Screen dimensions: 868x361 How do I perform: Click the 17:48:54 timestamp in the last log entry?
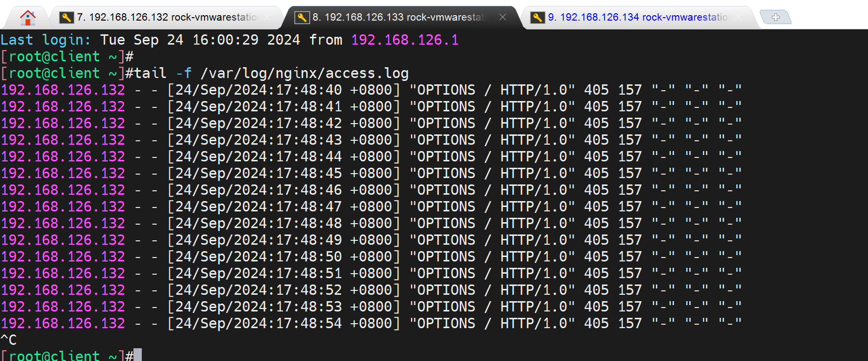[x=309, y=323]
